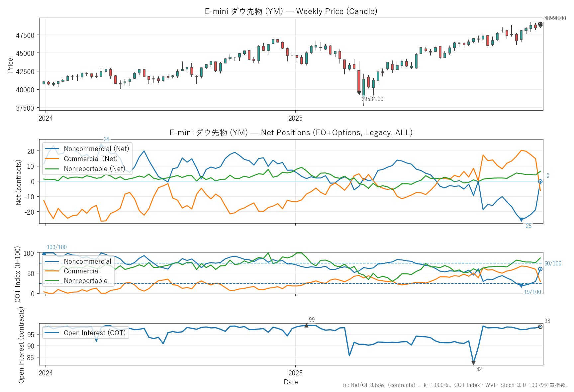Click the last Noncommercial net circle marker

coord(540,182)
